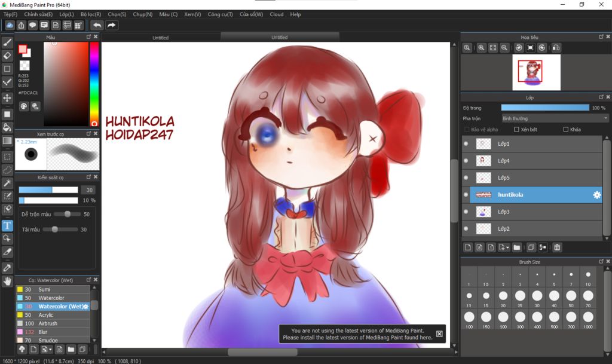Select the rectangular Select tool
This screenshot has height=364, width=612.
click(7, 157)
